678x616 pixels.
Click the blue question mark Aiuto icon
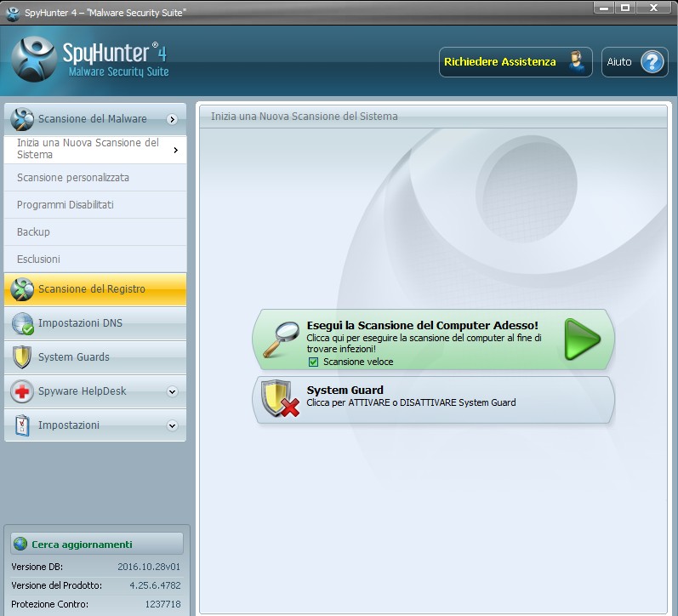coord(652,62)
